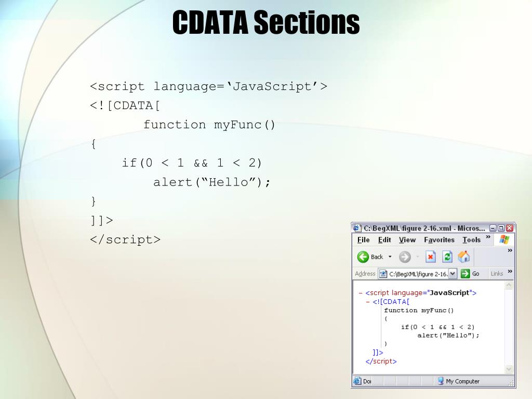Click the page icon in the address field
This screenshot has width=532, height=399.
click(383, 274)
